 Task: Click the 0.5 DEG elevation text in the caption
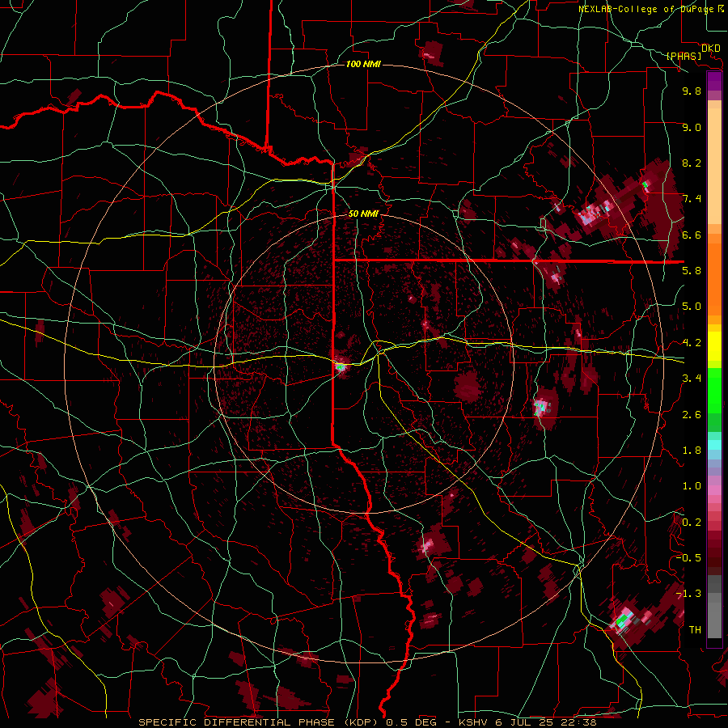pyautogui.click(x=412, y=722)
